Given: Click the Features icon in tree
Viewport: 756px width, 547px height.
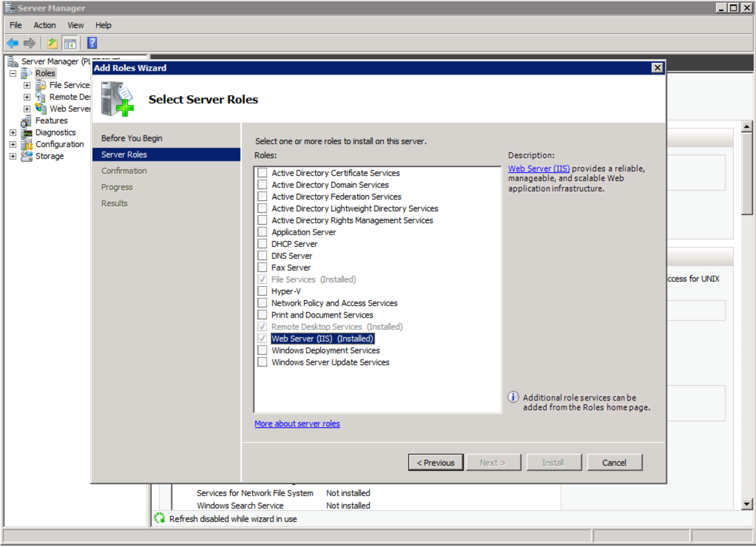Looking at the screenshot, I should (x=26, y=121).
